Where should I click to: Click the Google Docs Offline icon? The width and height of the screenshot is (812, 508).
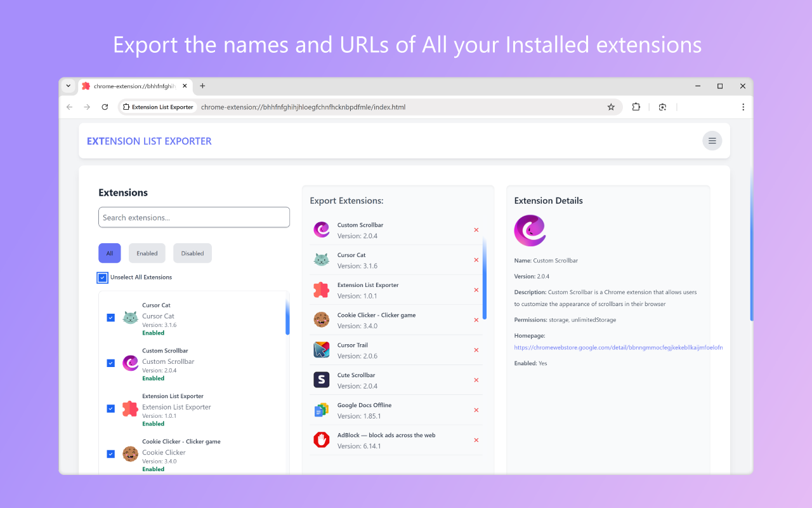tap(321, 410)
